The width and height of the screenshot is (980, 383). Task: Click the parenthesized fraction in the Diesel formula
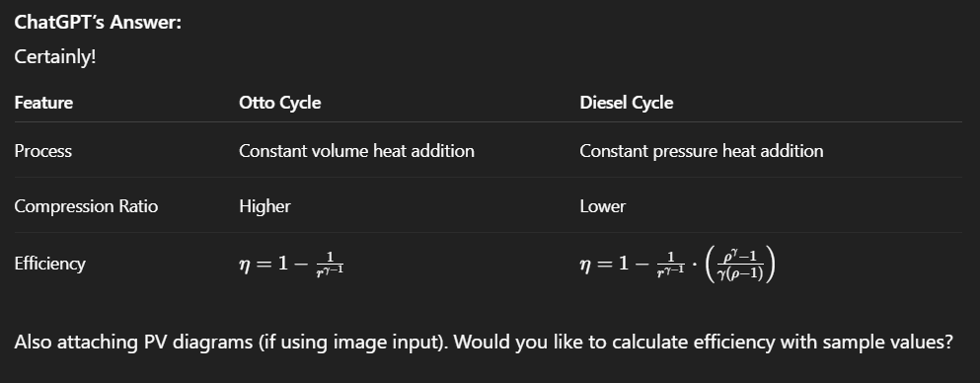click(740, 265)
